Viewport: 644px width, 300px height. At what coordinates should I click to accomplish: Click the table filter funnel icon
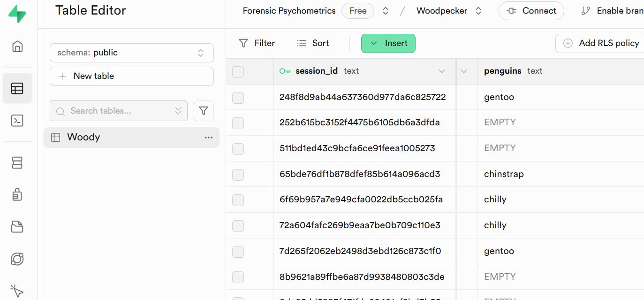(x=204, y=111)
